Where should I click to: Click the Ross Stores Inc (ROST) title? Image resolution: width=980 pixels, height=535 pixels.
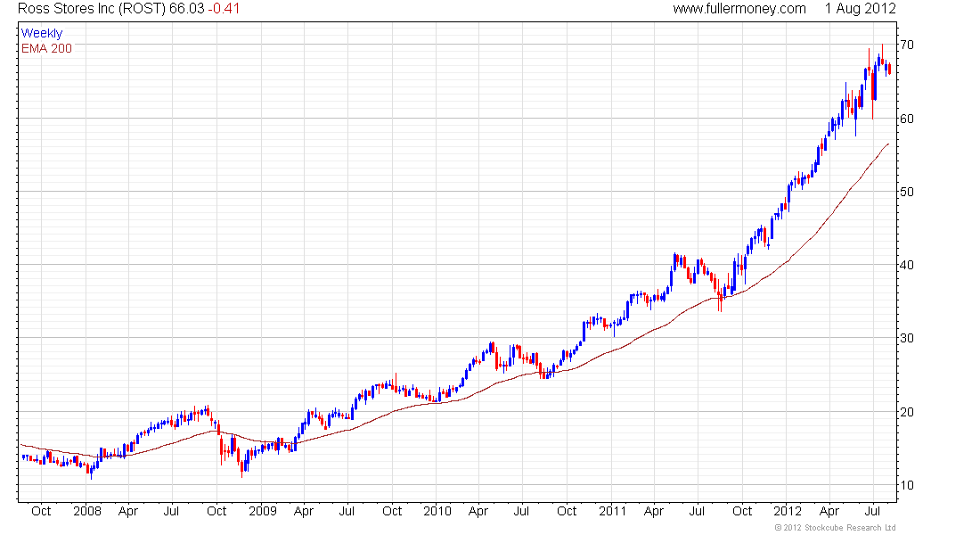pos(92,9)
